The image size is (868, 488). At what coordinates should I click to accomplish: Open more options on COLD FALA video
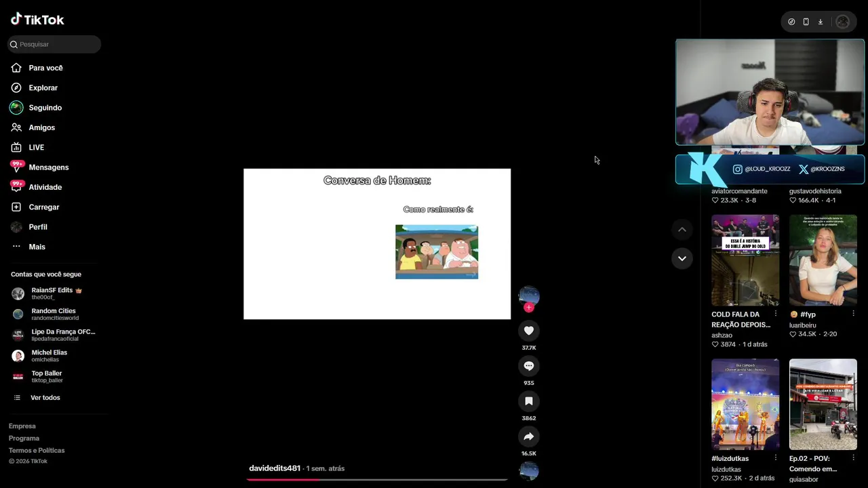pyautogui.click(x=776, y=314)
